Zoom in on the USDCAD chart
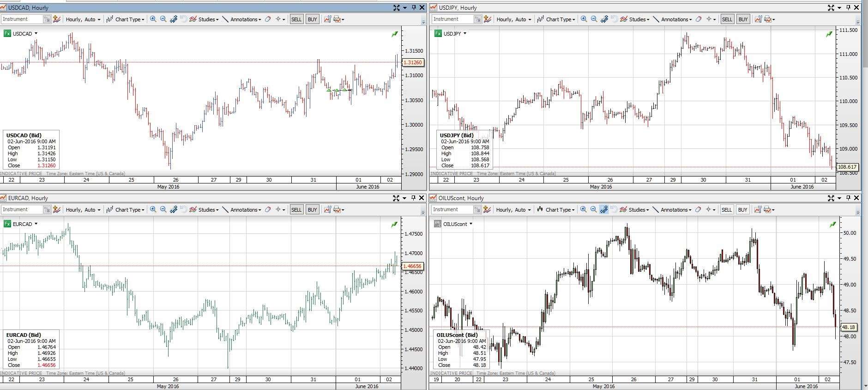The width and height of the screenshot is (868, 390). [153, 19]
